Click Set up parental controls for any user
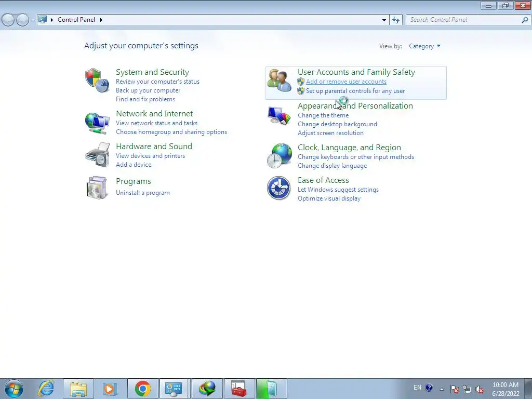This screenshot has width=532, height=399. 355,91
